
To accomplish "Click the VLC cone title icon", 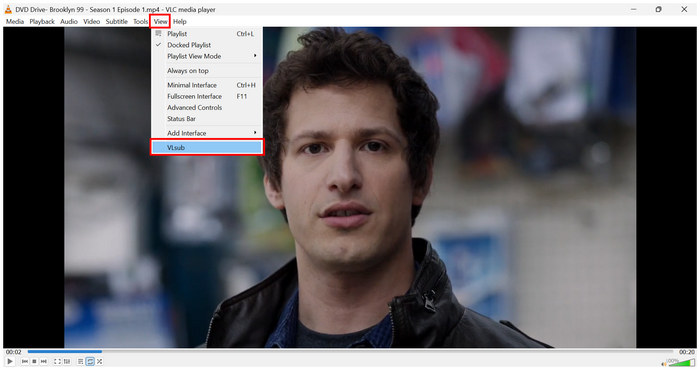I will pos(8,9).
